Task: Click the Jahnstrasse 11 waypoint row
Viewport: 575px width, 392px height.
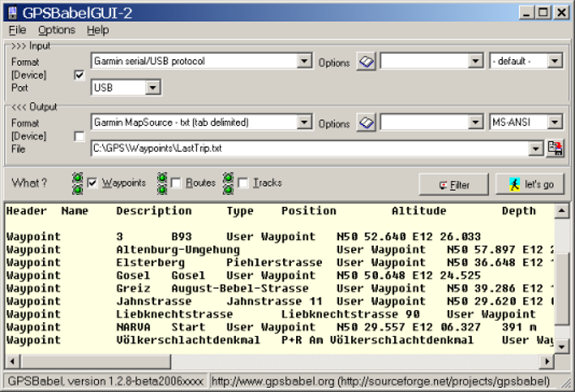Action: click(279, 301)
